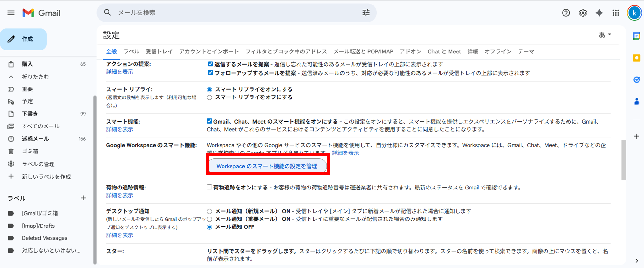This screenshot has width=644, height=268.
Task: Switch to アカウントとインポート tab
Action: point(209,51)
